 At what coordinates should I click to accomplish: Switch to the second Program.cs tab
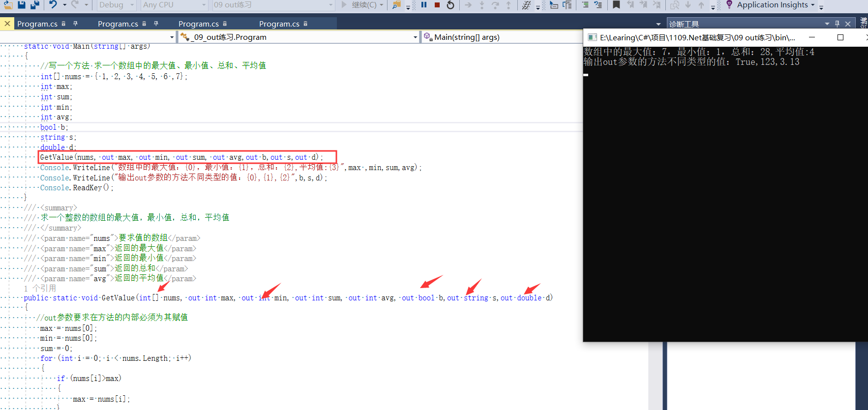(118, 24)
